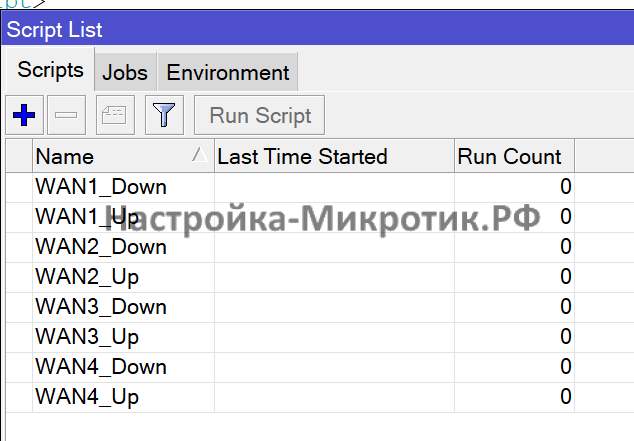Click the Comment icon in toolbar
634x441 pixels.
point(115,116)
